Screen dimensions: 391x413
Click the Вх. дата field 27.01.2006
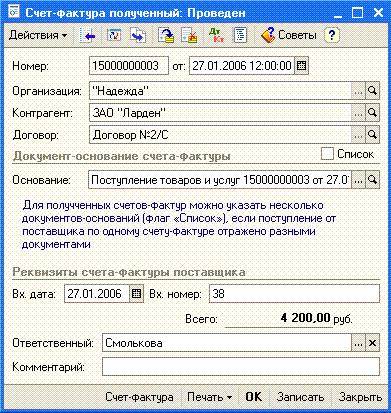[x=97, y=294]
